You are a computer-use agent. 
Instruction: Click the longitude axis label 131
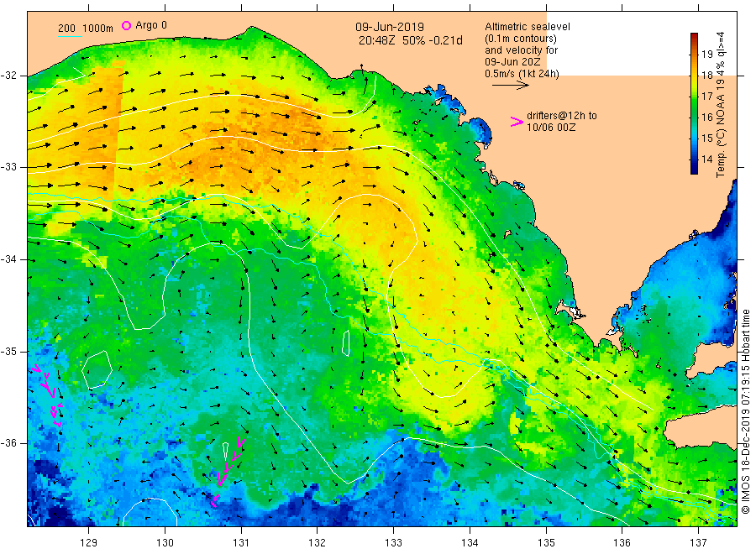(241, 543)
